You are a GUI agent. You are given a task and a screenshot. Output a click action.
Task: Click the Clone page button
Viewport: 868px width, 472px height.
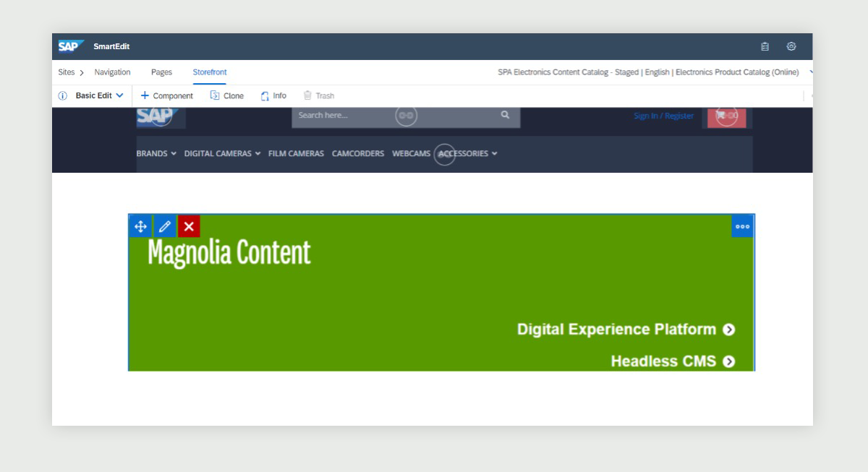pyautogui.click(x=227, y=96)
